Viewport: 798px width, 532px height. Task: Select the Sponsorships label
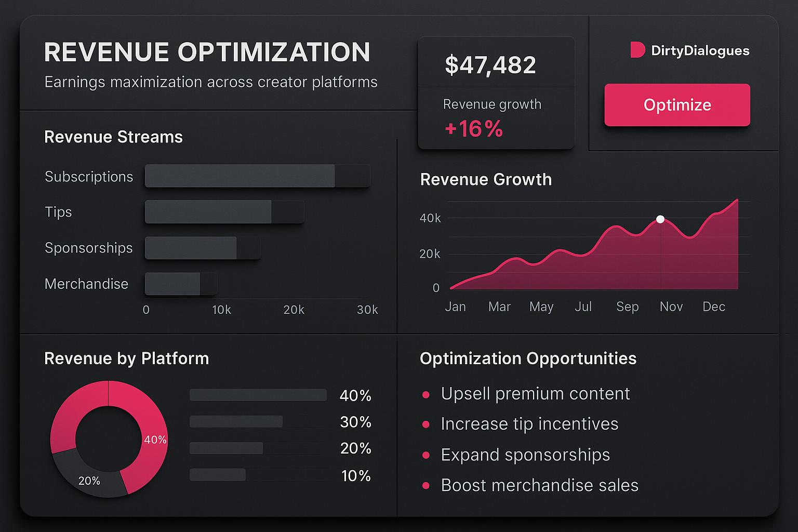pos(89,248)
